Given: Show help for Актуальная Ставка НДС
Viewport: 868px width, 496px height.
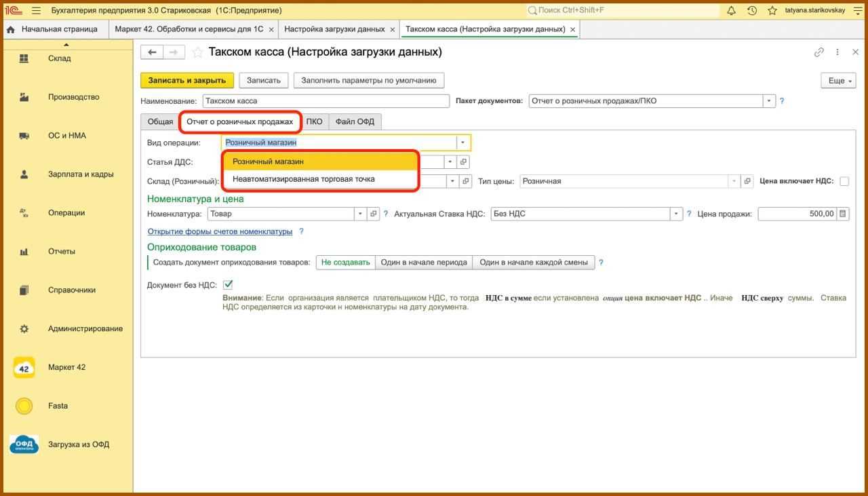Looking at the screenshot, I should tap(689, 214).
